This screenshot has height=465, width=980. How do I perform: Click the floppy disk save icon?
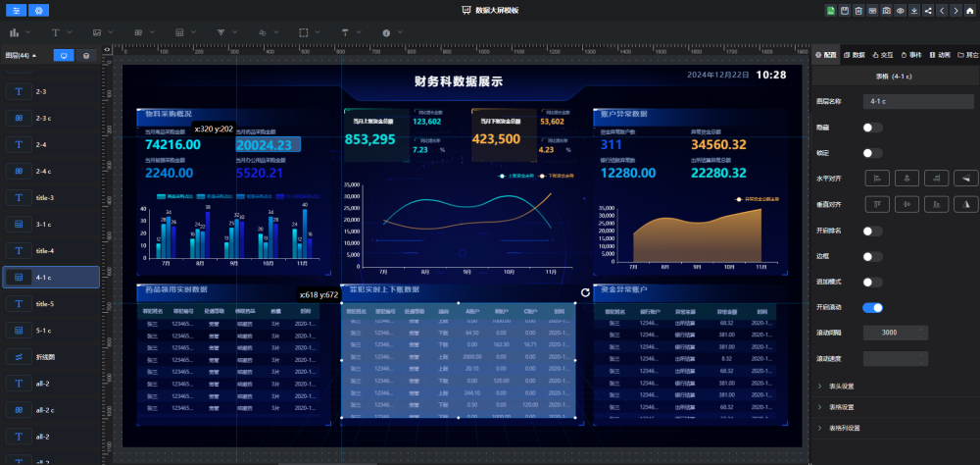(845, 11)
